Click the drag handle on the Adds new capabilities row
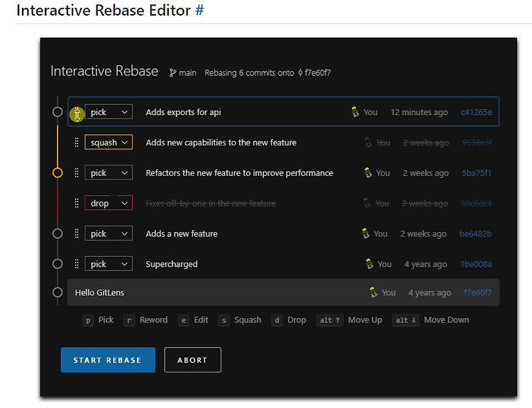The height and width of the screenshot is (408, 532). [77, 143]
